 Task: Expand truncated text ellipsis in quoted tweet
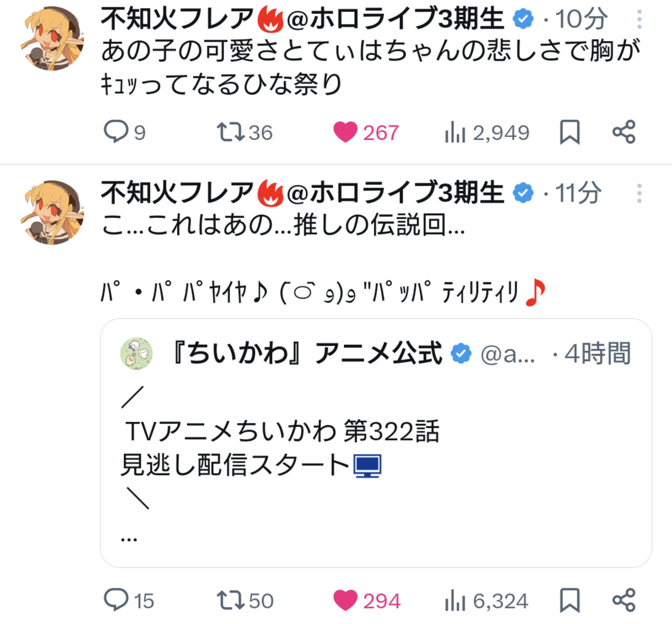(x=129, y=539)
